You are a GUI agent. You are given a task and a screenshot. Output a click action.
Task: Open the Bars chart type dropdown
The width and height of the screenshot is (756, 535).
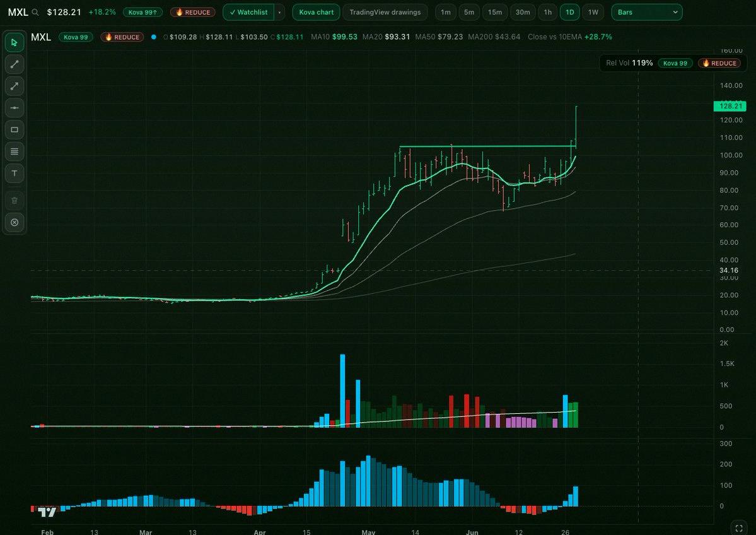[646, 12]
